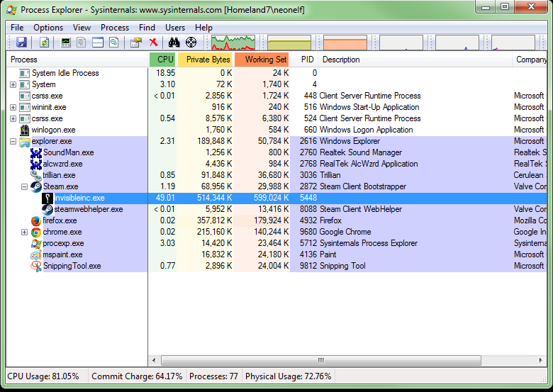Image resolution: width=553 pixels, height=392 pixels.
Task: Click the red X Kill Process icon
Action: click(153, 43)
